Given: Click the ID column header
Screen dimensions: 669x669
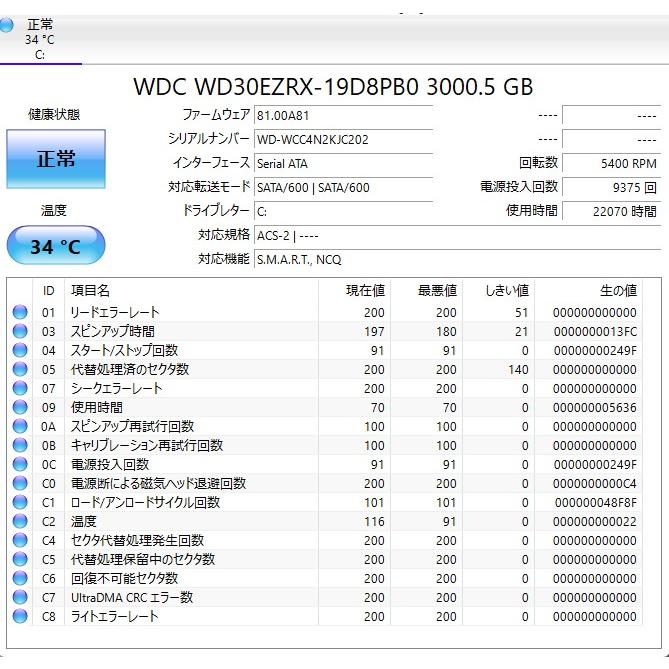Looking at the screenshot, I should tap(49, 291).
